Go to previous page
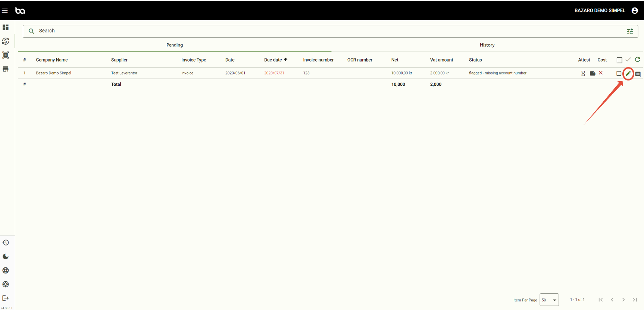The image size is (644, 310). [x=612, y=300]
